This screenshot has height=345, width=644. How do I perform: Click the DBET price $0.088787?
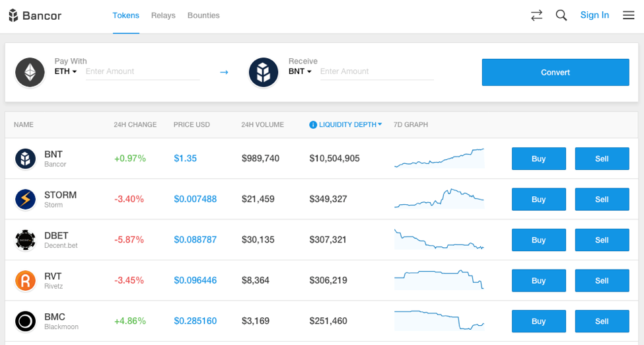click(195, 240)
